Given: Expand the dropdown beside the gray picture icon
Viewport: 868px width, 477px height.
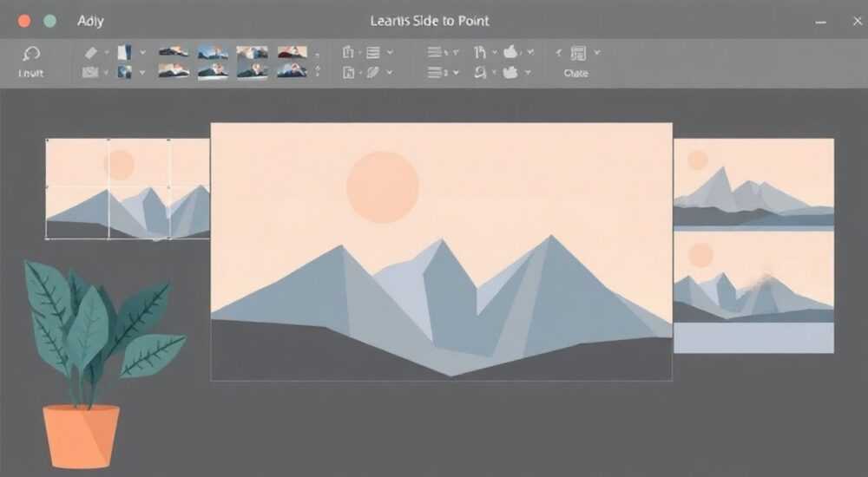Looking at the screenshot, I should pos(106,73).
